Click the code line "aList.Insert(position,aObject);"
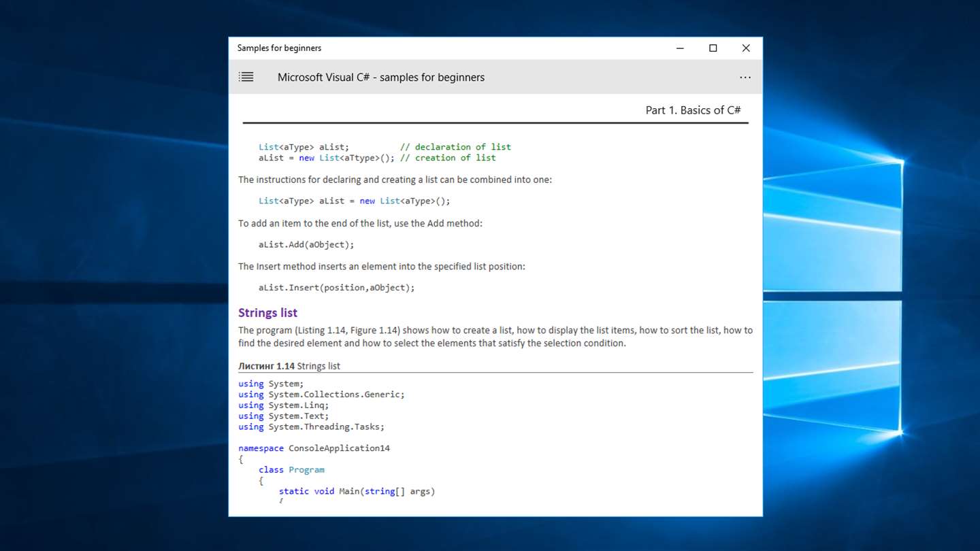 (336, 288)
